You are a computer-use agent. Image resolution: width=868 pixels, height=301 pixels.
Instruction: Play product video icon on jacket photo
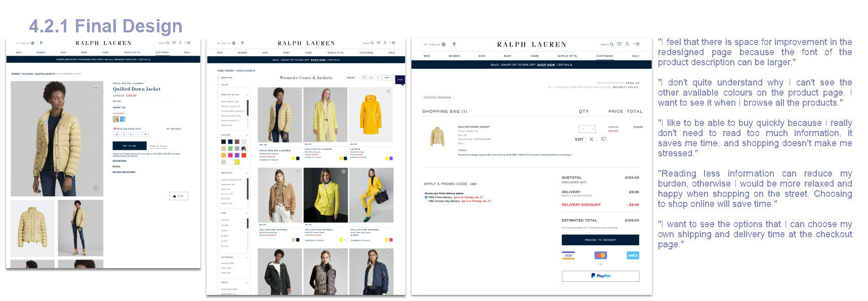pyautogui.click(x=96, y=188)
